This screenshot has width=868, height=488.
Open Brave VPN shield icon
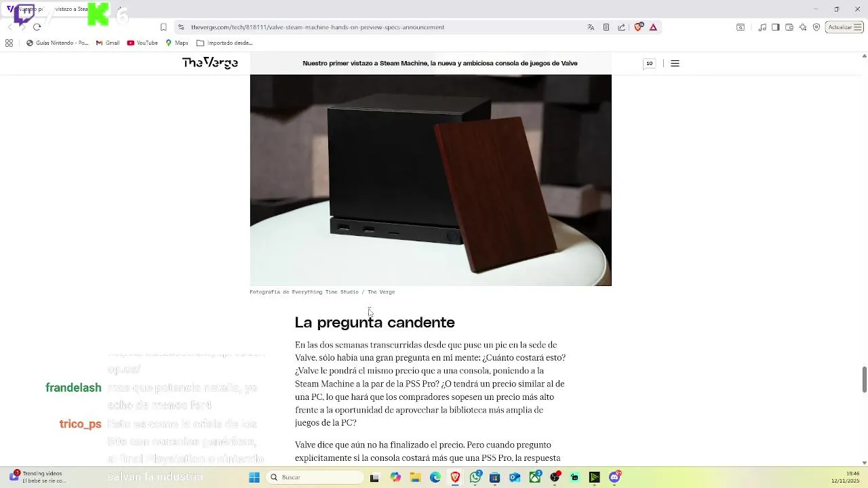[816, 27]
